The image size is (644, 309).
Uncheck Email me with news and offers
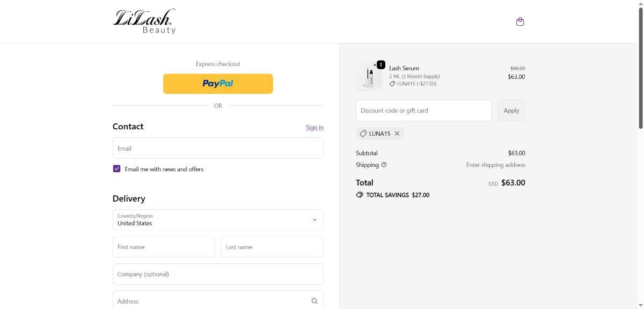(x=116, y=169)
